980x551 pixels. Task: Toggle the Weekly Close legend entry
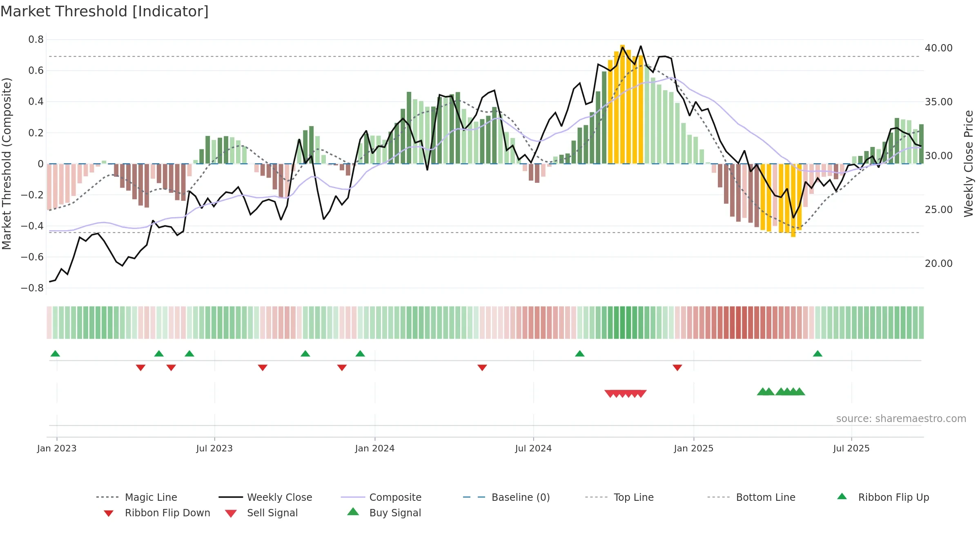point(265,497)
